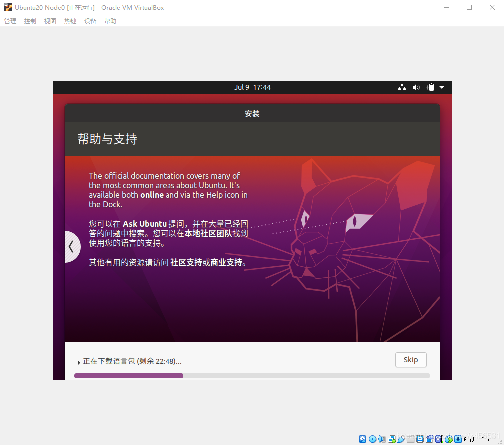The width and height of the screenshot is (504, 445).
Task: Open the 视图 menu
Action: pyautogui.click(x=50, y=21)
